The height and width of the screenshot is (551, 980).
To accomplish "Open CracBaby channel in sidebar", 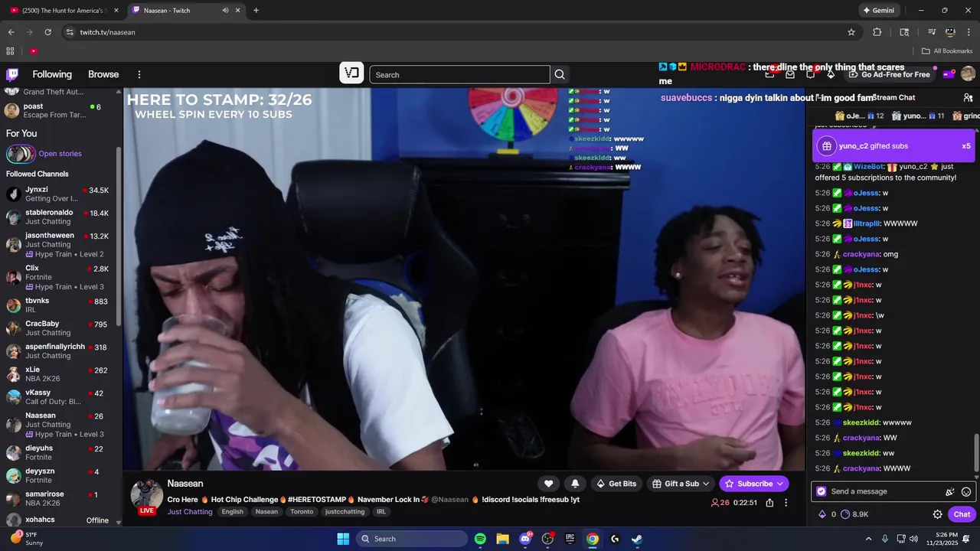I will (60, 328).
